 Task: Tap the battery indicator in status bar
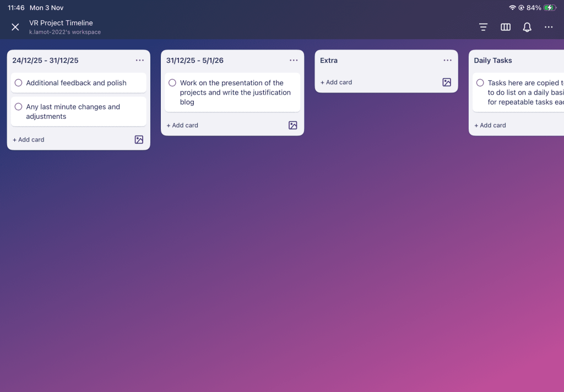click(550, 8)
